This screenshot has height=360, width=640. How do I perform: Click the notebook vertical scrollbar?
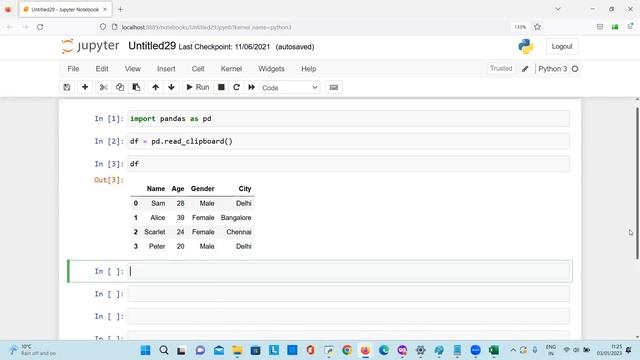pyautogui.click(x=637, y=183)
